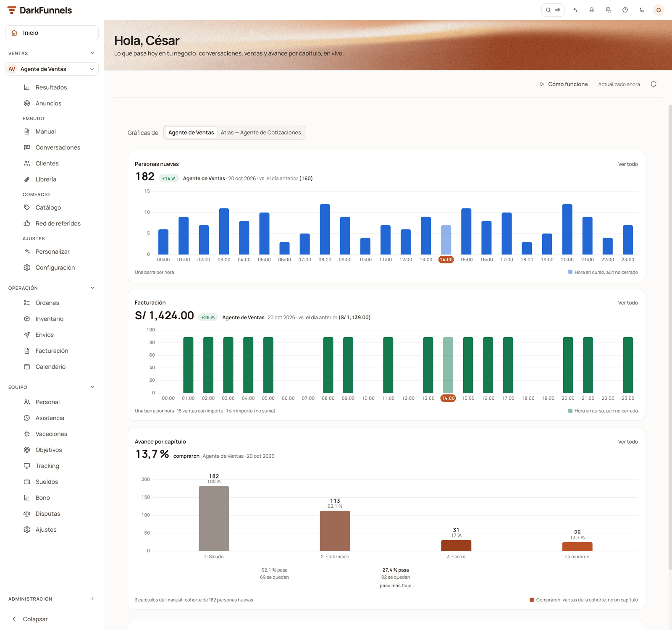This screenshot has width=672, height=630.
Task: Click the '+25 %' change badge
Action: (208, 318)
